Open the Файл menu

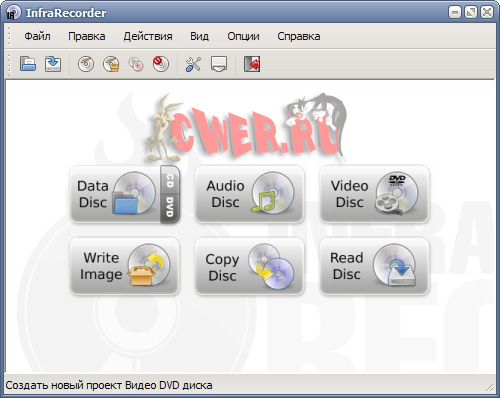click(37, 36)
